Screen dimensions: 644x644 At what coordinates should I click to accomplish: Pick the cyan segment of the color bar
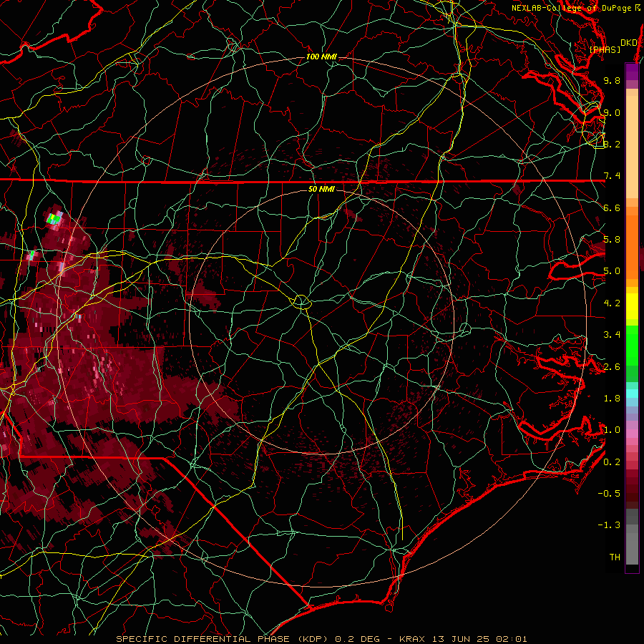point(632,393)
